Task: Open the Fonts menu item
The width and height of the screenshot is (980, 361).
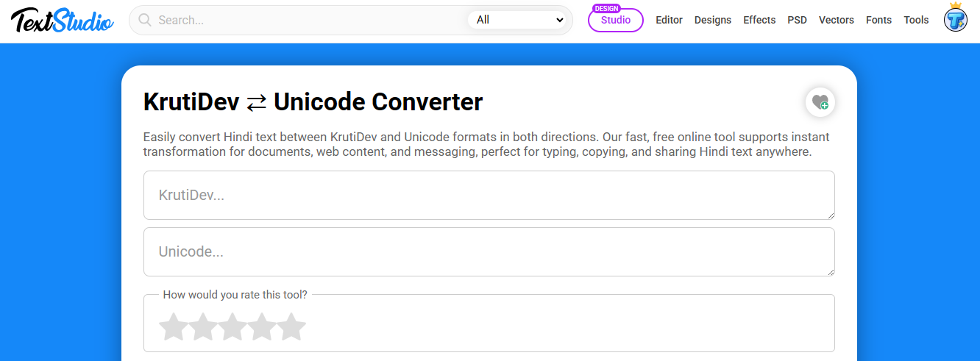Action: point(879,20)
